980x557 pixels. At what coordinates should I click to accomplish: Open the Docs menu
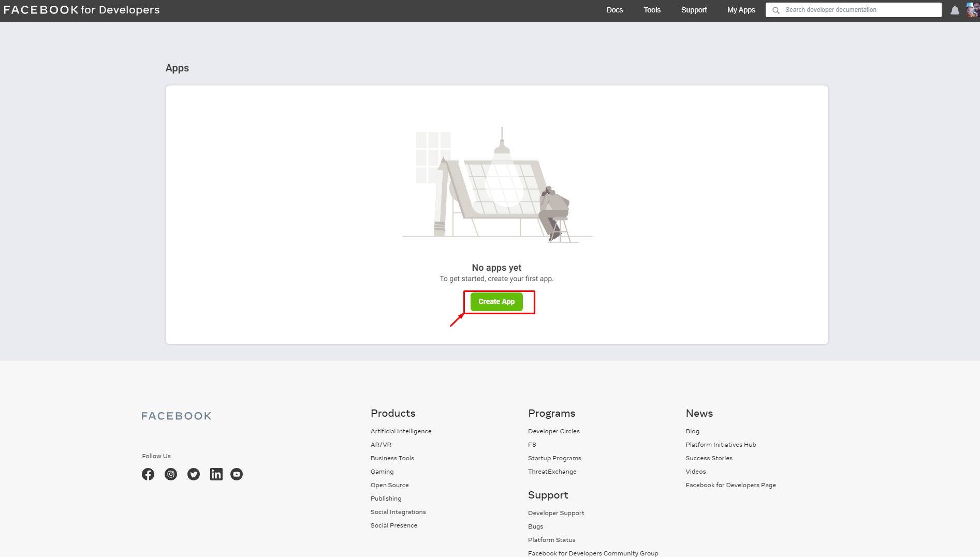tap(615, 10)
